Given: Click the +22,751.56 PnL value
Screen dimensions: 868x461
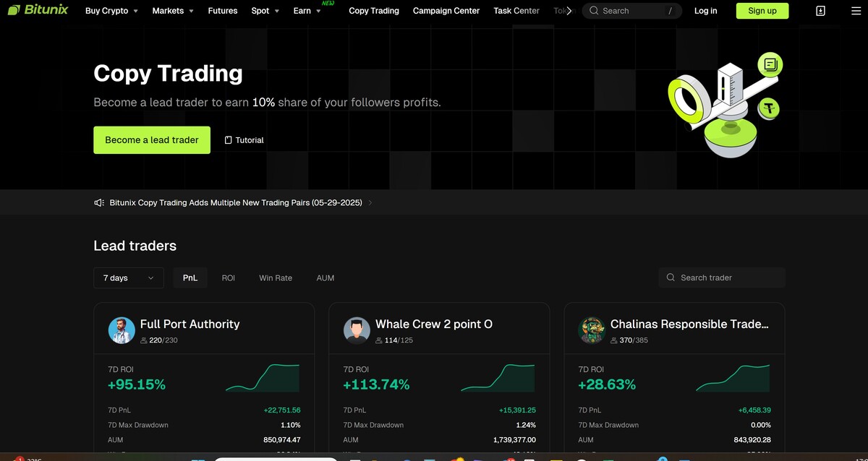Looking at the screenshot, I should 282,410.
